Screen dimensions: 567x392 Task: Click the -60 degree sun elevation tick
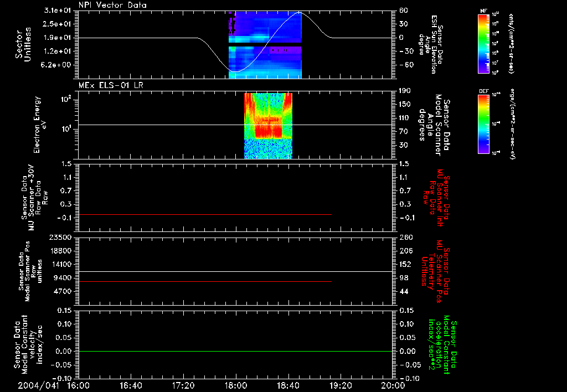point(406,65)
